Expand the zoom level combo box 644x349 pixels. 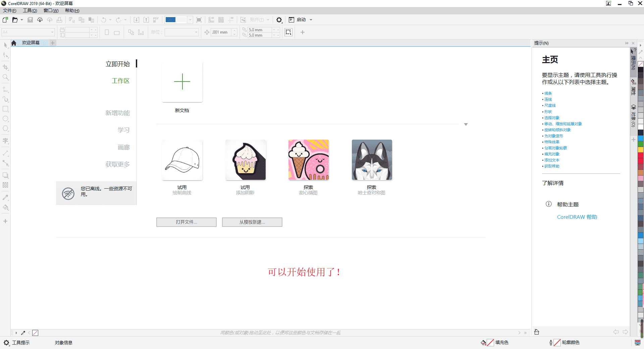tap(190, 20)
